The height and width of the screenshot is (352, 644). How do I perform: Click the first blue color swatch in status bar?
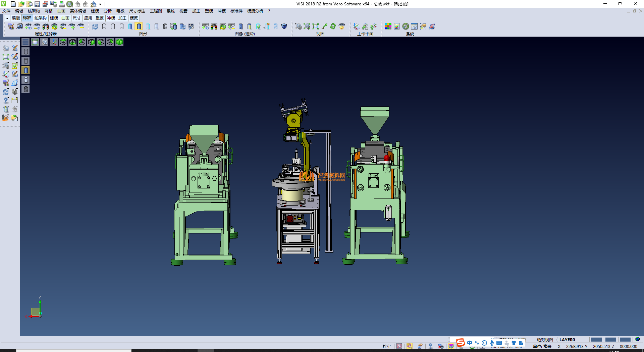pos(596,340)
